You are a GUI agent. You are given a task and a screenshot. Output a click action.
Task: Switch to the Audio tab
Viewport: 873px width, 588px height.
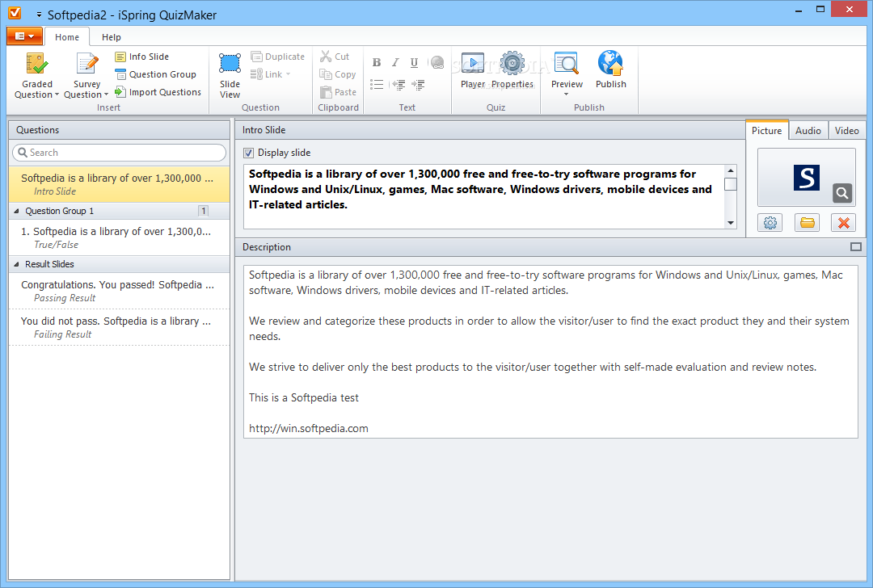(808, 131)
